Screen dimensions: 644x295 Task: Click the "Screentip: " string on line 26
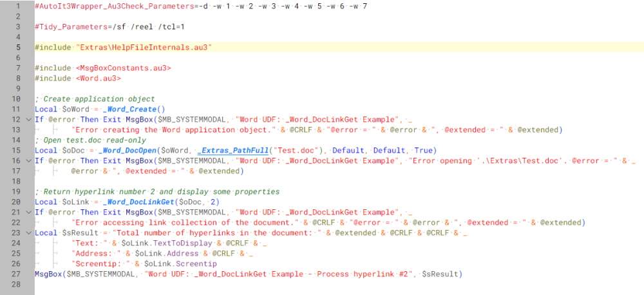click(x=100, y=263)
